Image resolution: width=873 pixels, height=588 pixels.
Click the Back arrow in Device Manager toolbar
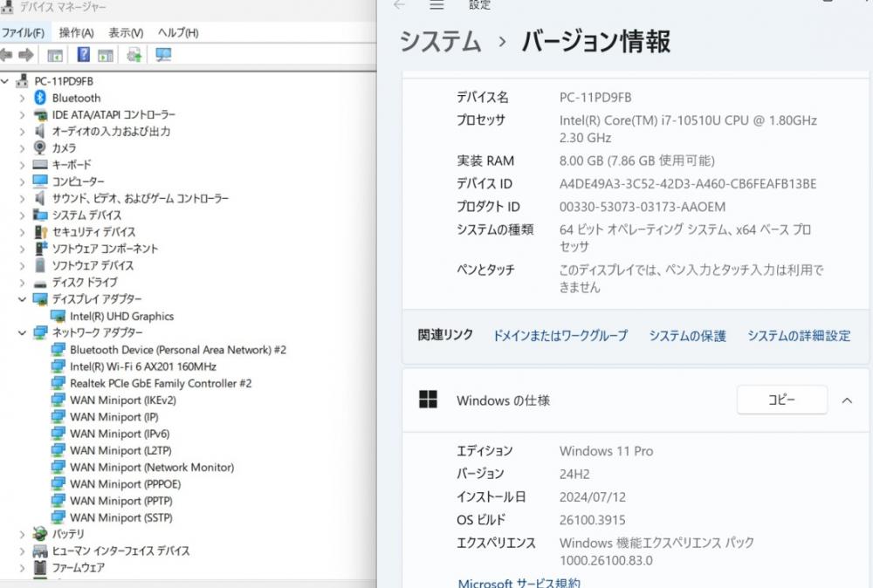6,54
